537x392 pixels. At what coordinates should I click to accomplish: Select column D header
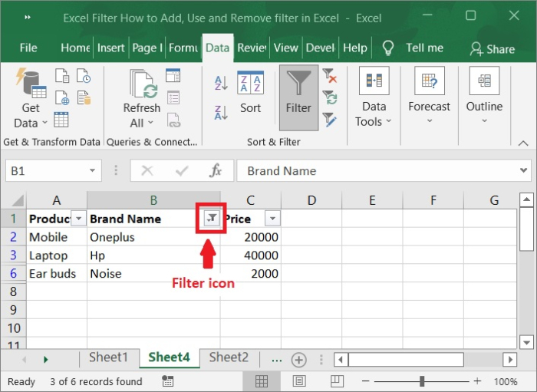[311, 200]
